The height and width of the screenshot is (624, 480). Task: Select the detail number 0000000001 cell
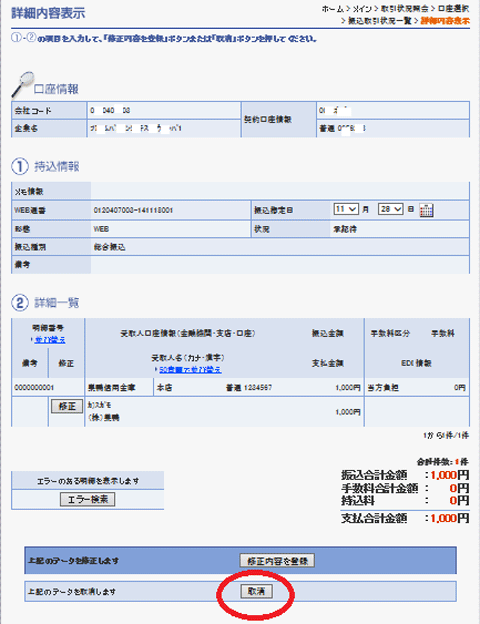coord(34,388)
